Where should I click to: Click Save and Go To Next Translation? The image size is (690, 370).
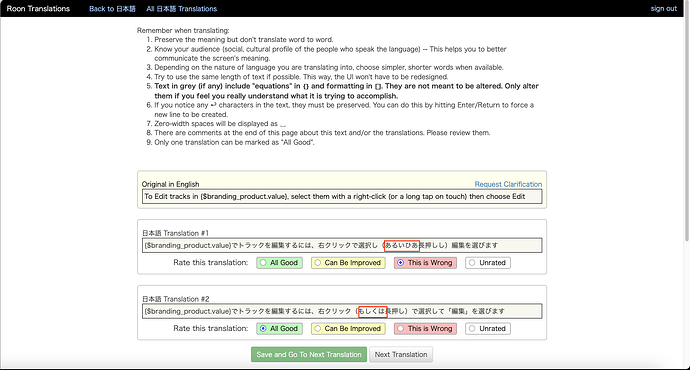309,355
